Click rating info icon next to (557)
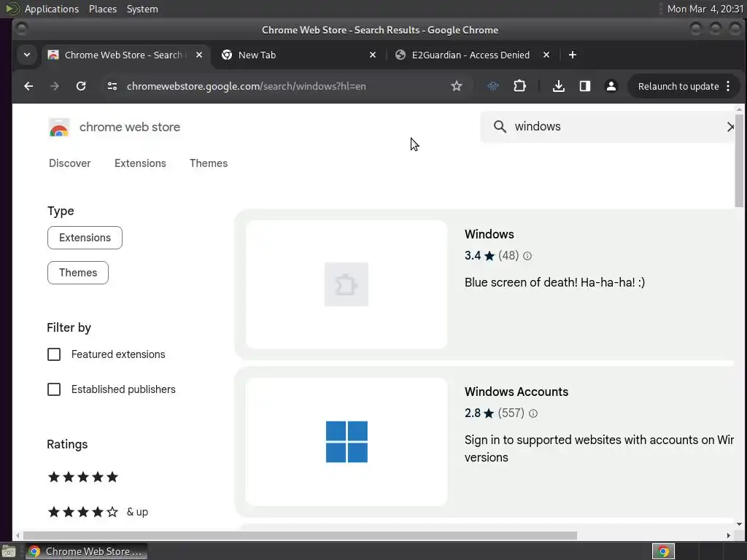This screenshot has width=747, height=560. [x=533, y=413]
